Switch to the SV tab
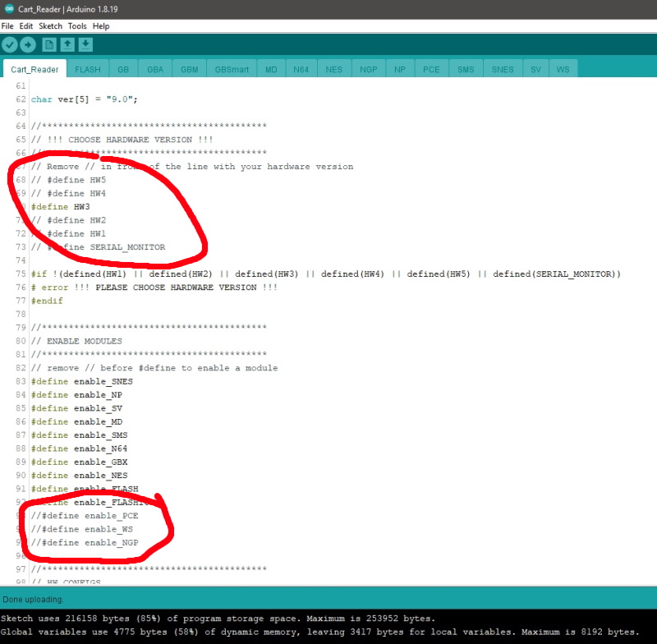 point(535,69)
